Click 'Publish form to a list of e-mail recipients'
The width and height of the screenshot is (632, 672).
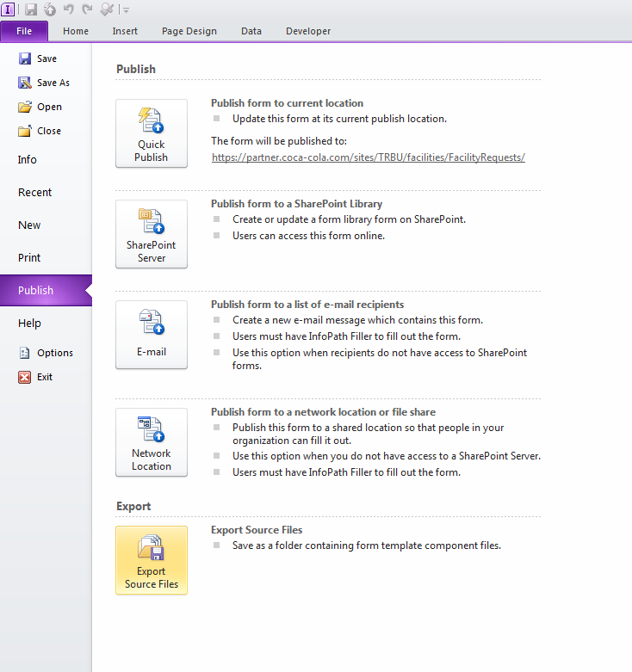(307, 305)
